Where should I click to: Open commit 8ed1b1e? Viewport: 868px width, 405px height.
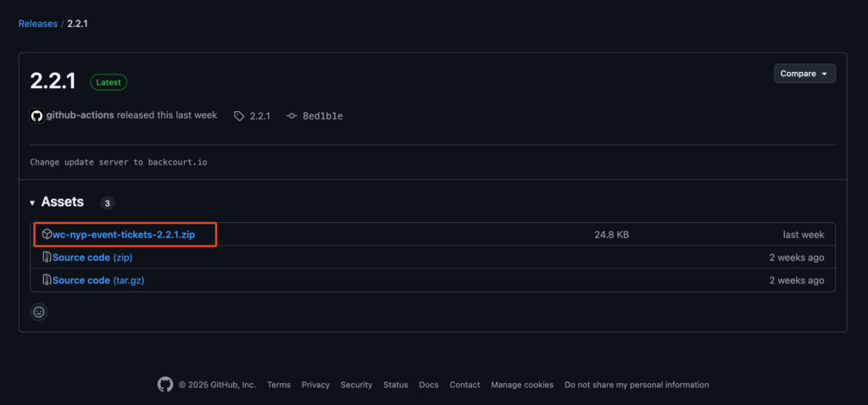tap(322, 116)
